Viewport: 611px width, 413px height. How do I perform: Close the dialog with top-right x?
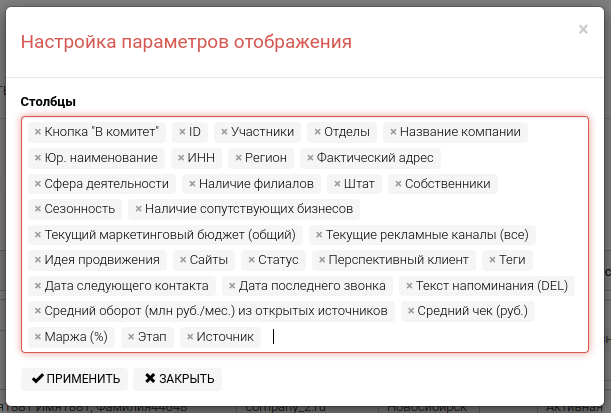click(583, 30)
